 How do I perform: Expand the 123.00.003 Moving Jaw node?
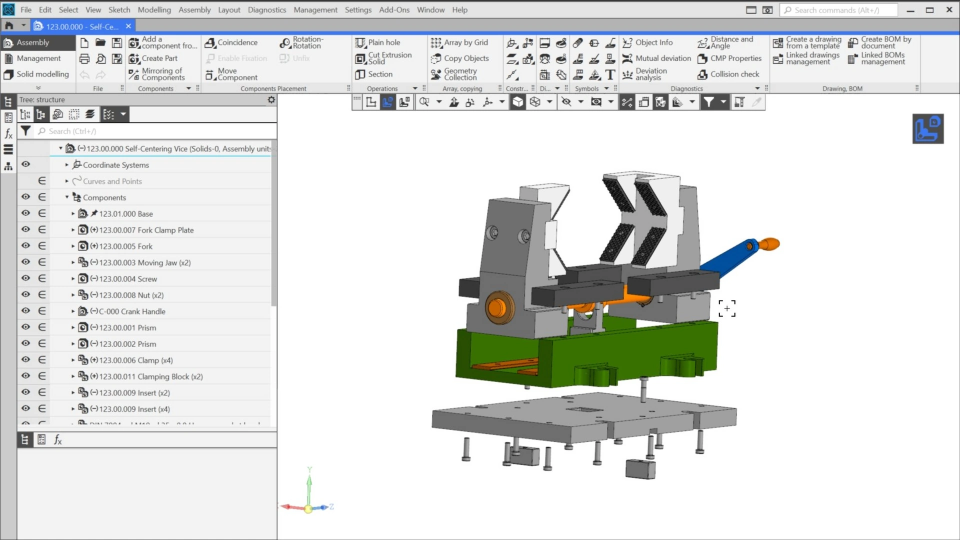click(73, 263)
